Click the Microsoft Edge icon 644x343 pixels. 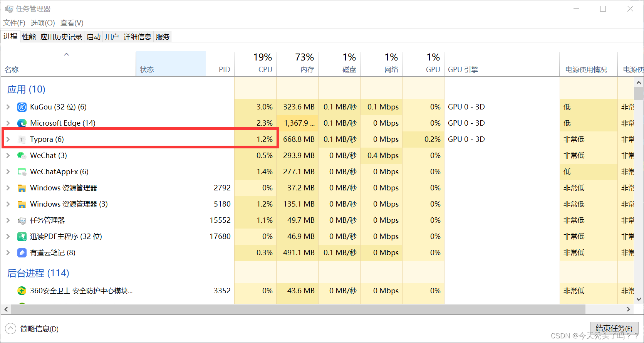(x=22, y=123)
